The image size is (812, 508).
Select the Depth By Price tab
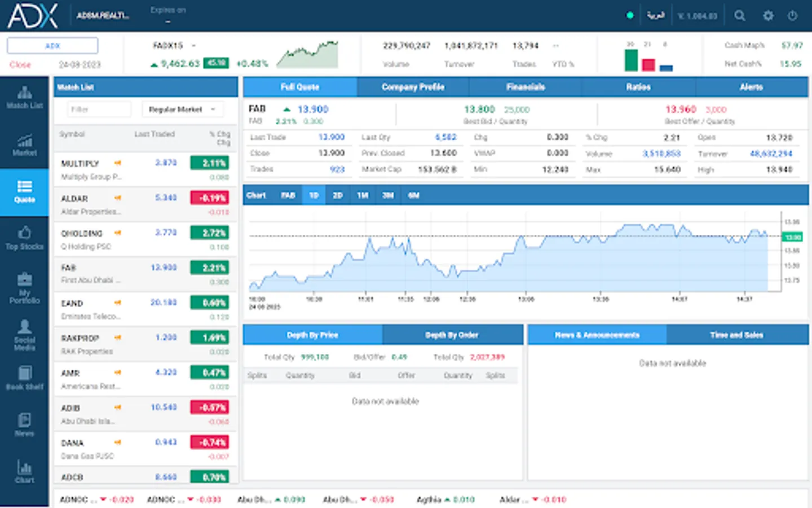click(312, 335)
